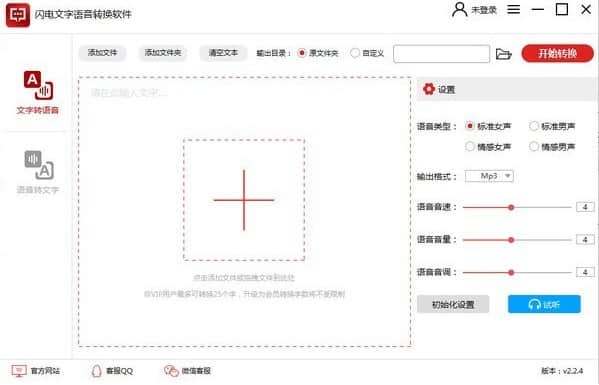The image size is (599, 385).
Task: Choose 情感男声 voice type
Action: point(534,147)
